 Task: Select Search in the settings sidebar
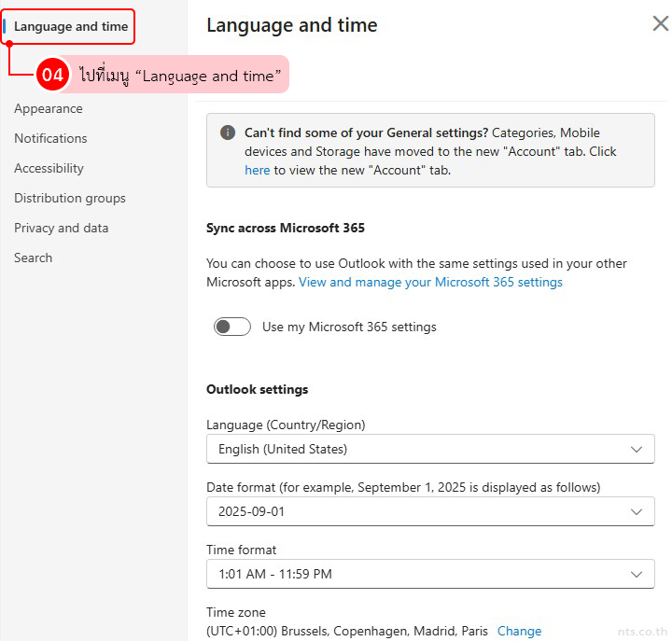[34, 258]
